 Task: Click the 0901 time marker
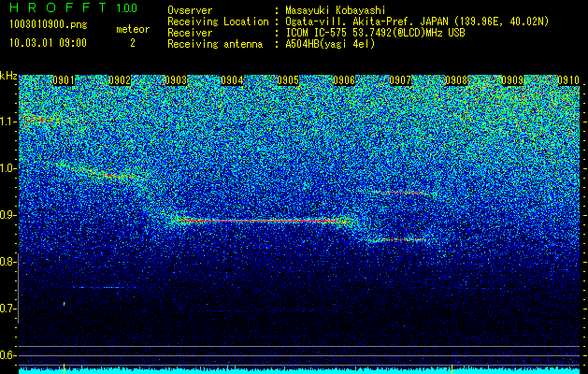[x=64, y=80]
